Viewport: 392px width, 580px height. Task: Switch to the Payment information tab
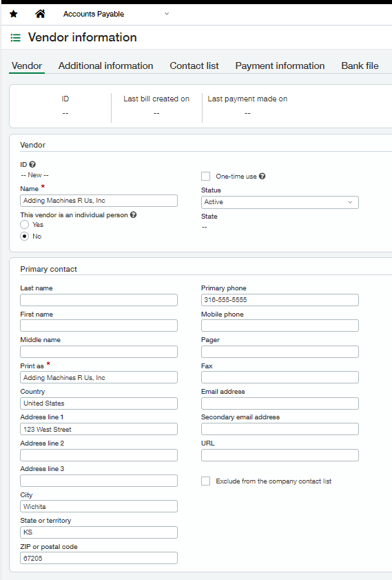click(x=280, y=66)
